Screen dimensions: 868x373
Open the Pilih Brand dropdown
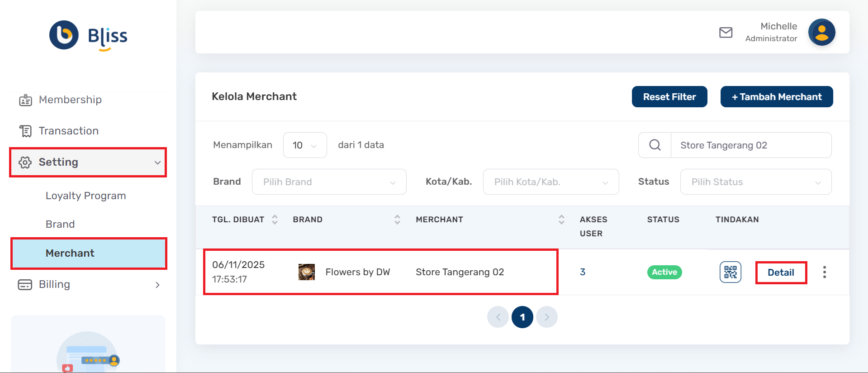[x=329, y=182]
